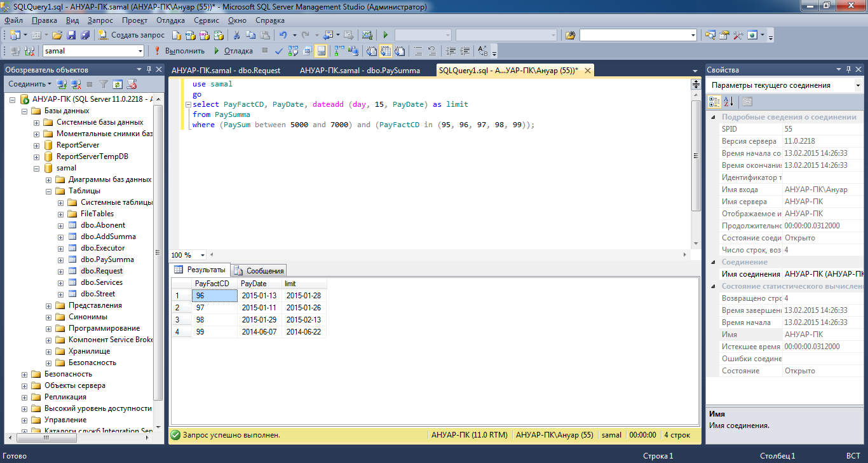Toggle Include Actual Execution Plan

coord(339,51)
